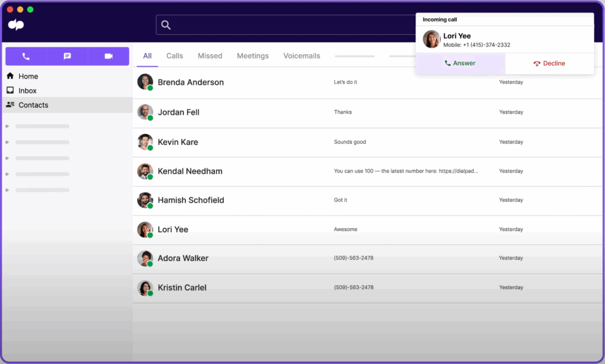Switch to the Missed tab

210,56
